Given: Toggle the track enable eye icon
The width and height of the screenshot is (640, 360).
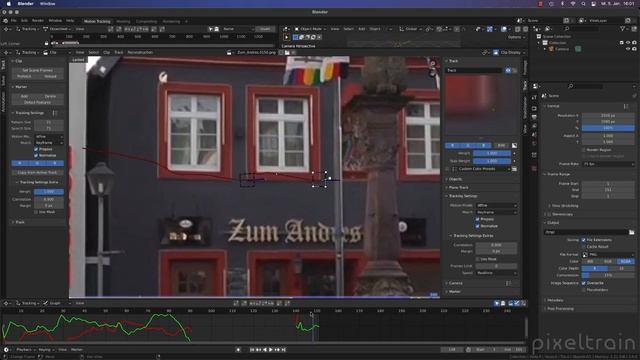Looking at the screenshot, I should pos(508,71).
